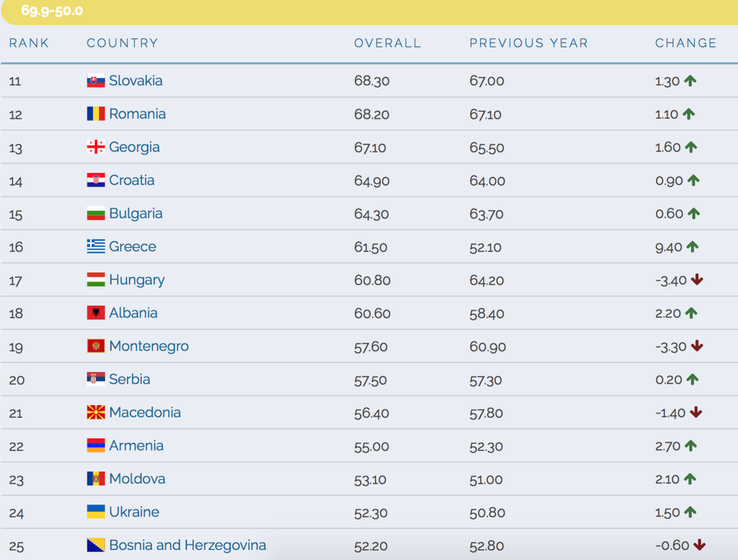Select Albania's previous year value 58.40
Screen dimensions: 738x560
[x=487, y=314]
